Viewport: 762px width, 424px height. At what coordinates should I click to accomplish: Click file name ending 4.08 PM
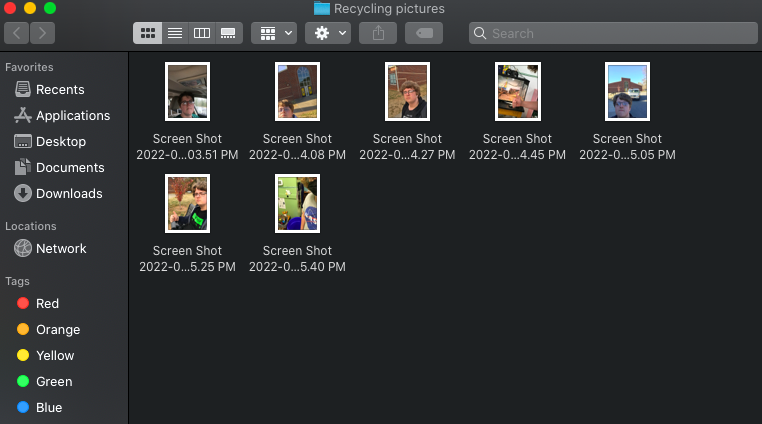[x=297, y=147]
